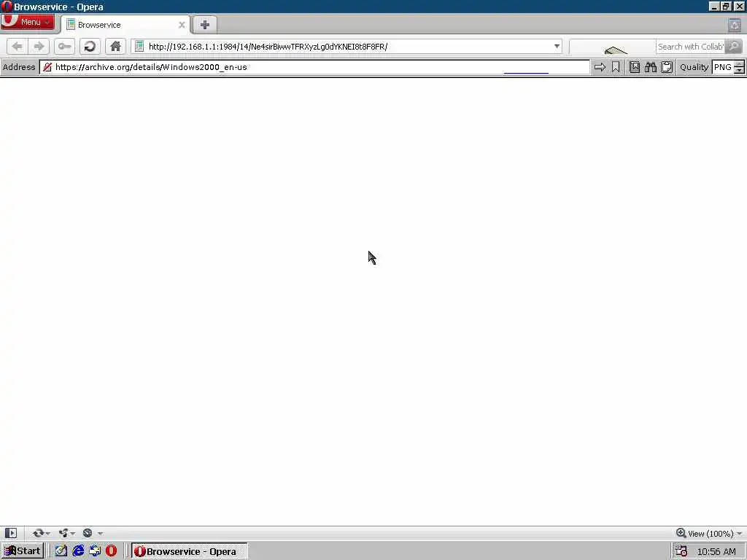Open closed tabs trash icon
This screenshot has height=560, width=747.
click(735, 25)
